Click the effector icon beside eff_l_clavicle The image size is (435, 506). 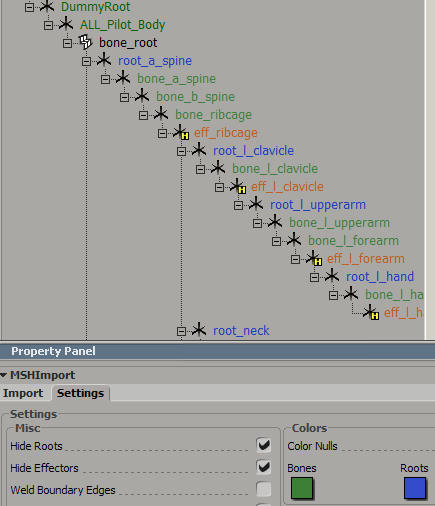pos(238,186)
